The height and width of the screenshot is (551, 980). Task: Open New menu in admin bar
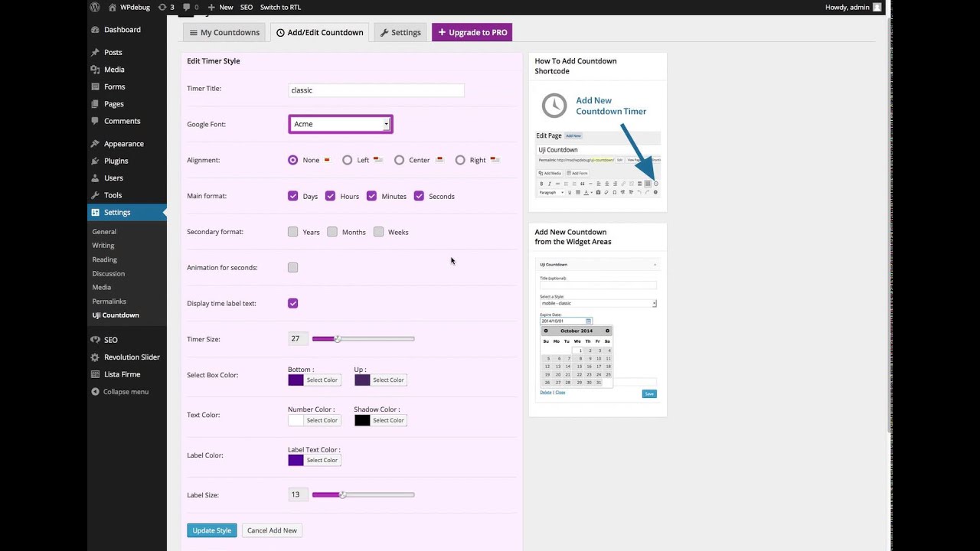[220, 7]
